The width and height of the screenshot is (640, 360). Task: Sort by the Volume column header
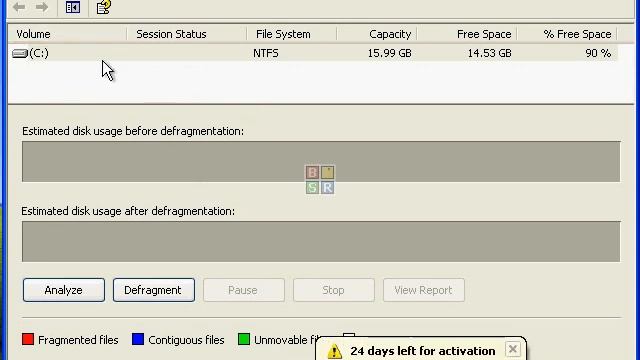(67, 34)
